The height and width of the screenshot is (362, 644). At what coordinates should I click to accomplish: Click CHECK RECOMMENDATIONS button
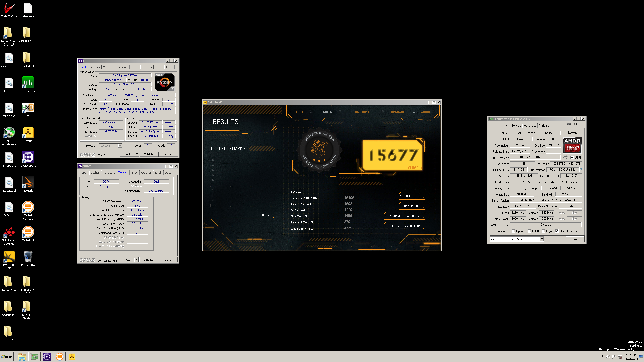tap(404, 226)
